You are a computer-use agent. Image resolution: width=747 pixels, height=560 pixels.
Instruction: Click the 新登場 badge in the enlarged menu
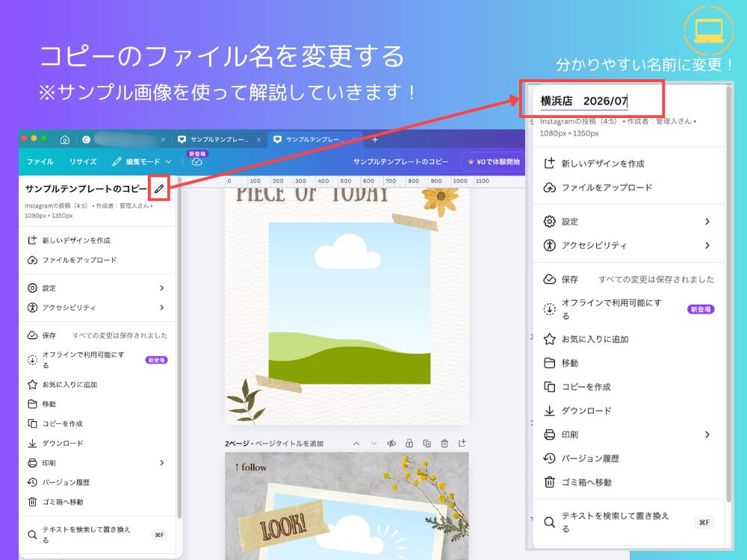click(701, 309)
